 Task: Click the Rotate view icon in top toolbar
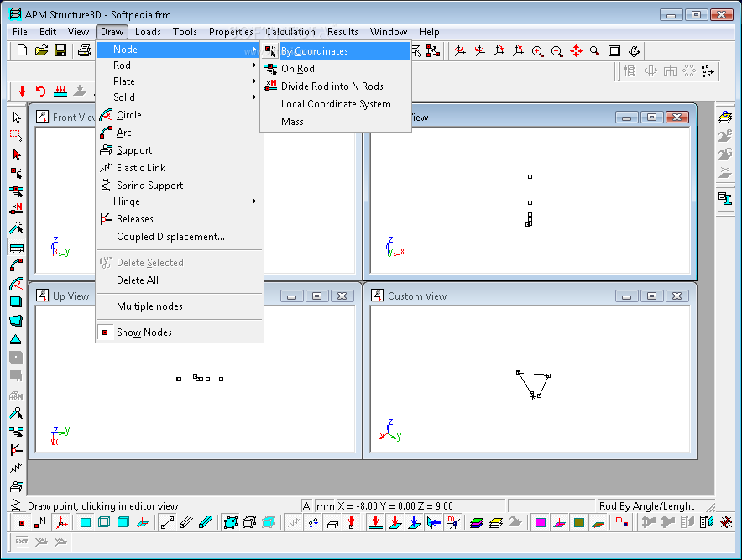634,51
